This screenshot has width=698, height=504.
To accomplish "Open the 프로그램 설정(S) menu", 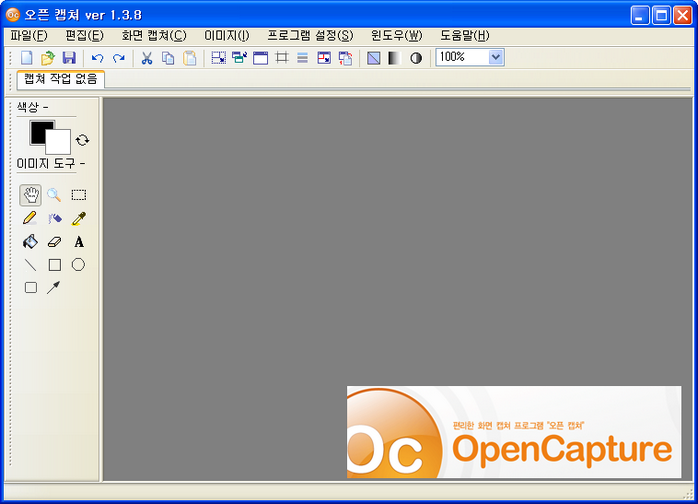I will [310, 36].
